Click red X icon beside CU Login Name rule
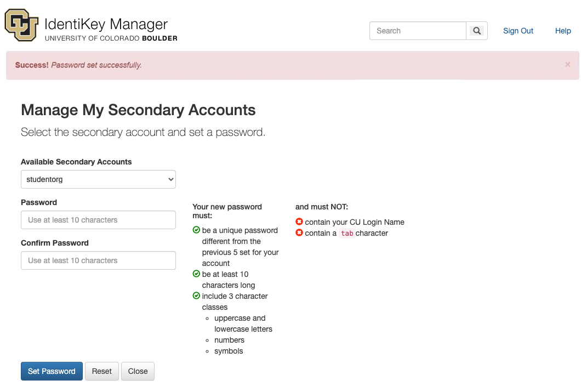This screenshot has width=581, height=392. pos(299,222)
